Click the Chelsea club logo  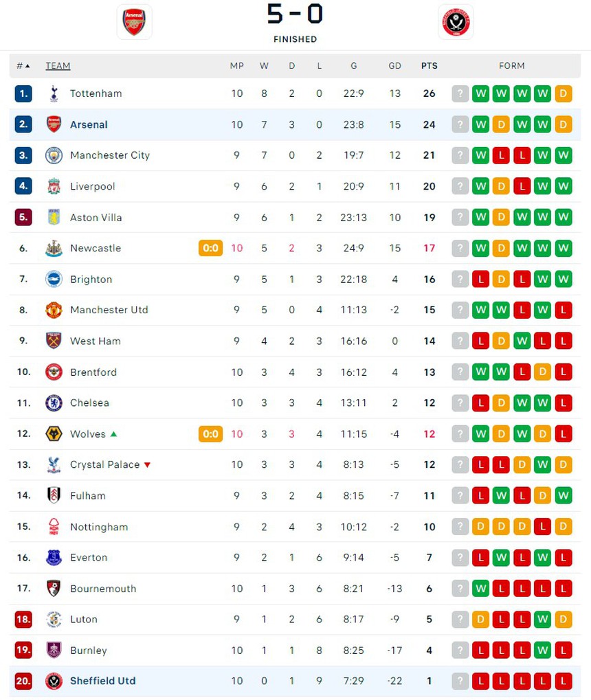54,403
